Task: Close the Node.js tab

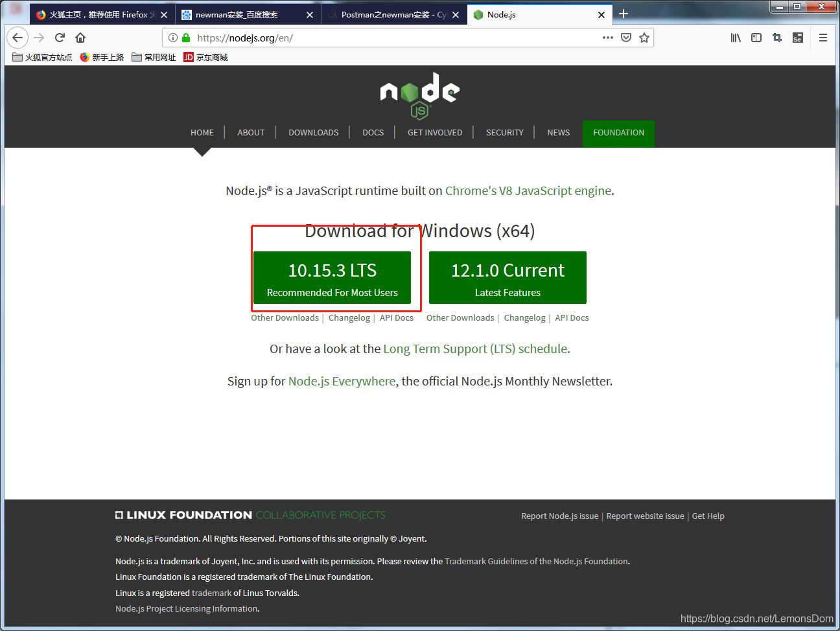Action: click(601, 15)
